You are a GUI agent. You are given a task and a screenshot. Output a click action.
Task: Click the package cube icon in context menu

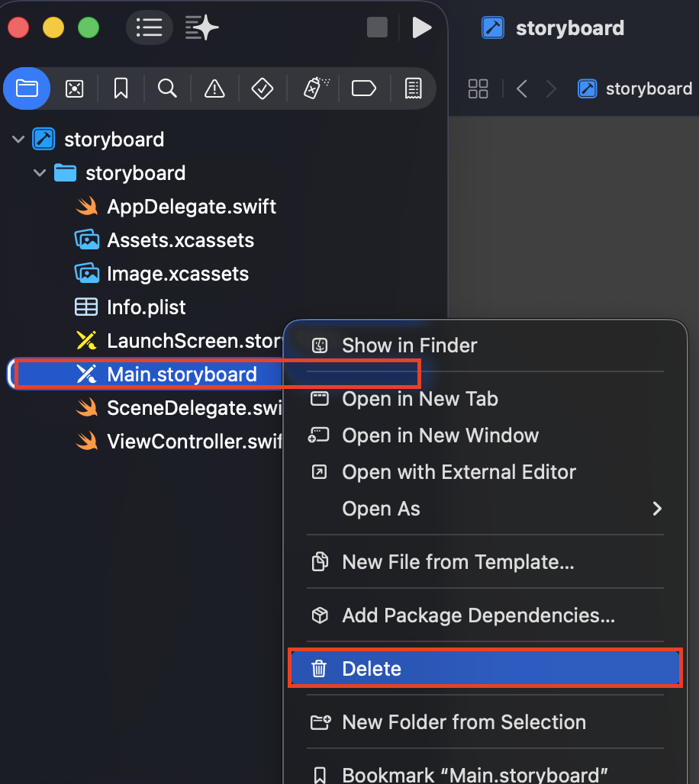(x=320, y=615)
